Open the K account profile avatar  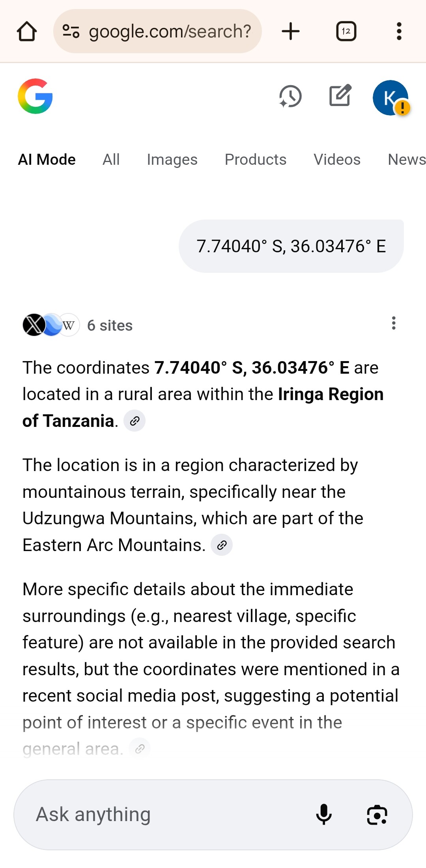click(x=390, y=97)
